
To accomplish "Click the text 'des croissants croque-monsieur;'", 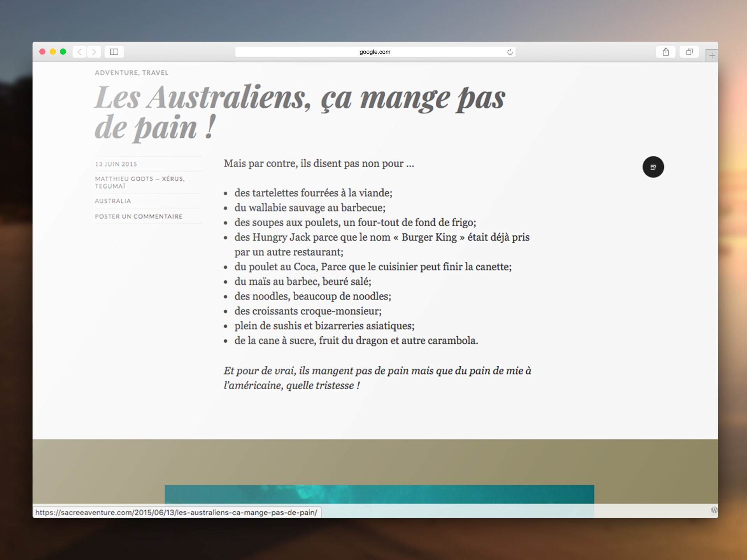I will tap(308, 311).
